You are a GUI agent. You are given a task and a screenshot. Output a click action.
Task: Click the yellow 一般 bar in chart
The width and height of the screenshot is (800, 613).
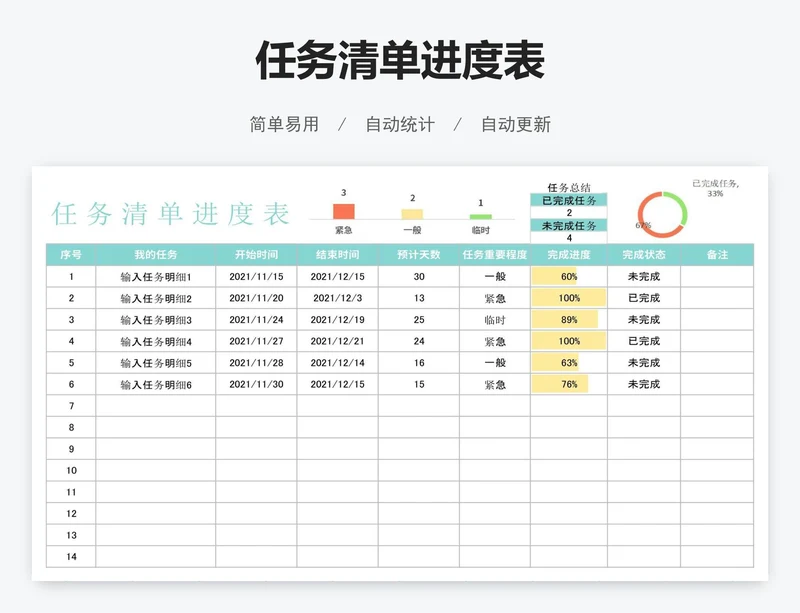coord(412,214)
